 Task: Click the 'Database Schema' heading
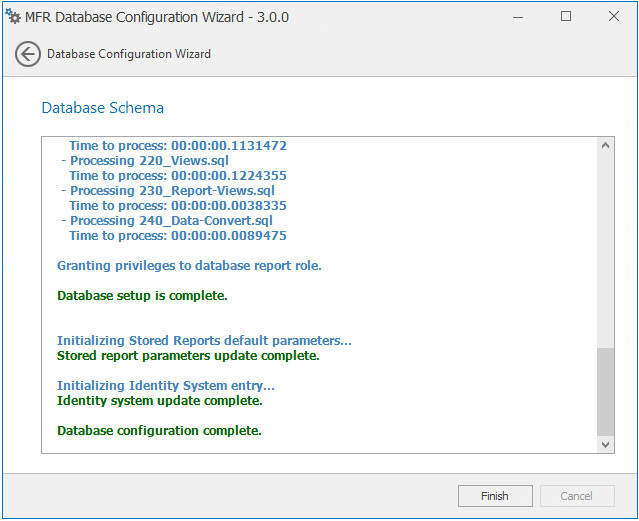(x=103, y=108)
